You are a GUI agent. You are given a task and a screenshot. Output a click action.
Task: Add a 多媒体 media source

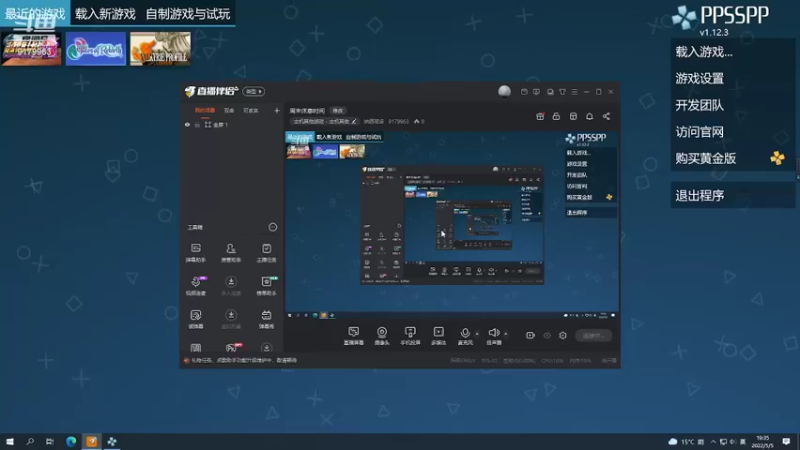point(438,336)
